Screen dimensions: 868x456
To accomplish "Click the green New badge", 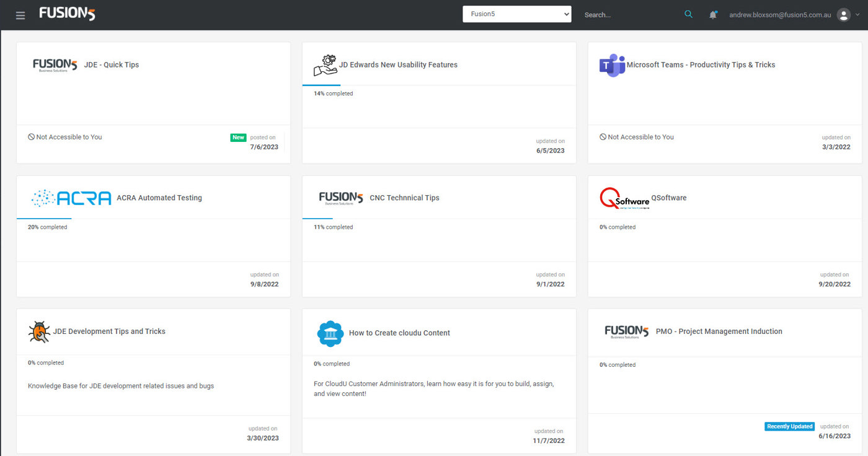I will 238,138.
